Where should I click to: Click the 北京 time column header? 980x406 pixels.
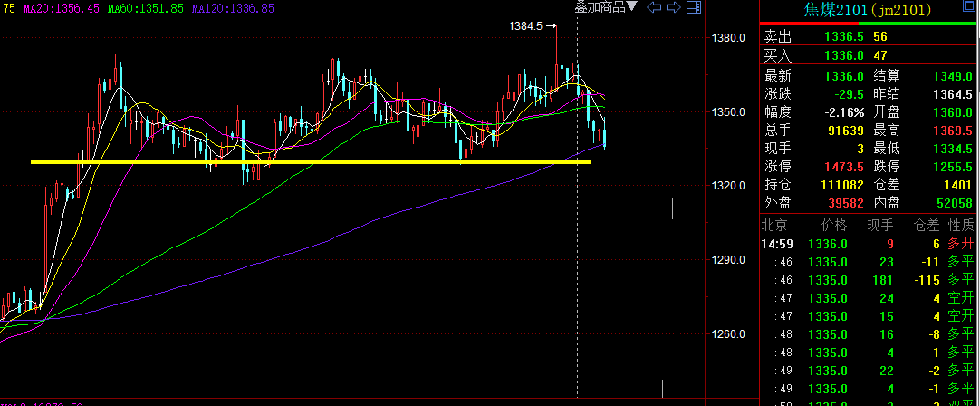775,225
